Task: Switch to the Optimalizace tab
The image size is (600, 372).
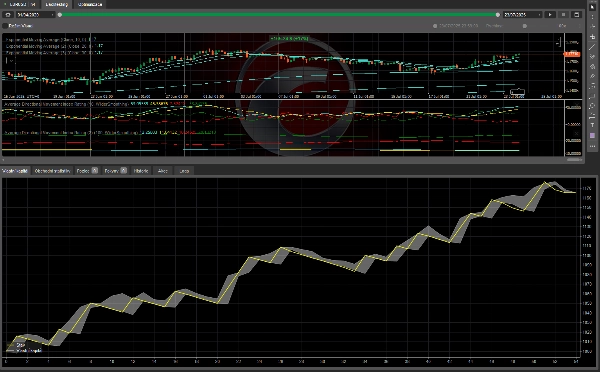Action: (90, 4)
